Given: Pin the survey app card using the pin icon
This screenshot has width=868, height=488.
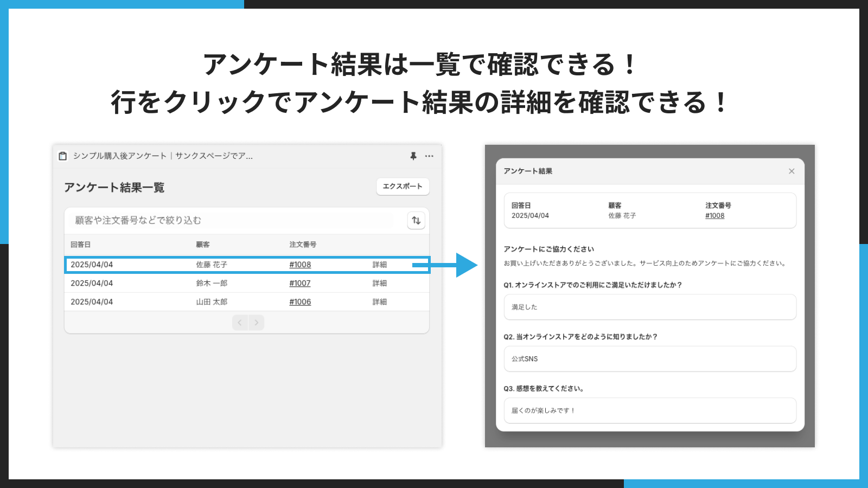Looking at the screenshot, I should tap(413, 156).
